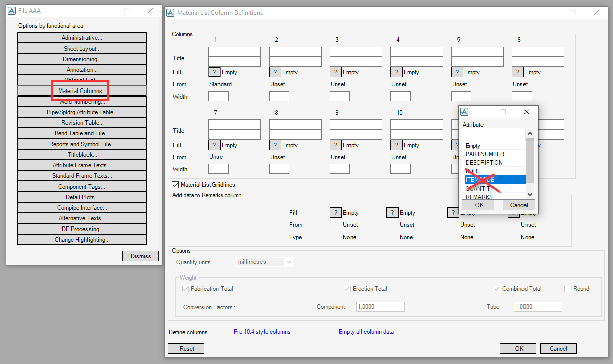The height and width of the screenshot is (364, 613).
Task: Open Reports and Symbol File options
Action: 82,144
